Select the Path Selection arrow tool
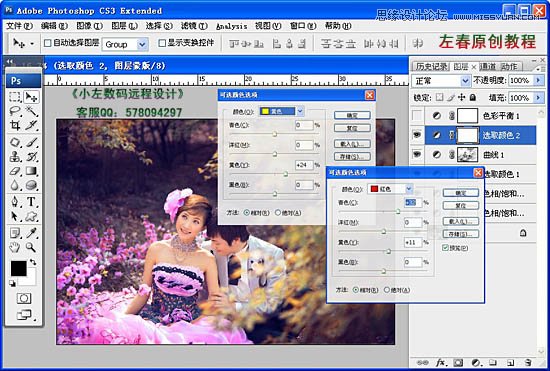The image size is (550, 371). (x=15, y=216)
